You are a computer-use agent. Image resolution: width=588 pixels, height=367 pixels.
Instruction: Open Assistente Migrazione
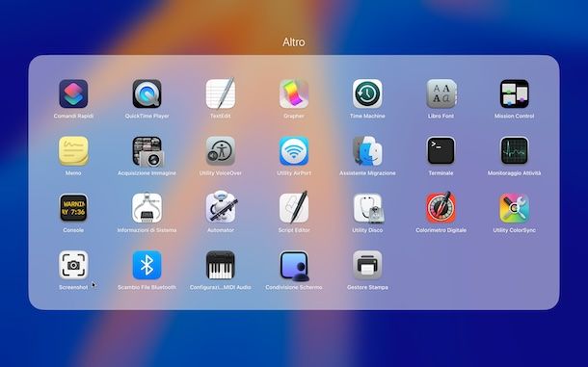(367, 150)
